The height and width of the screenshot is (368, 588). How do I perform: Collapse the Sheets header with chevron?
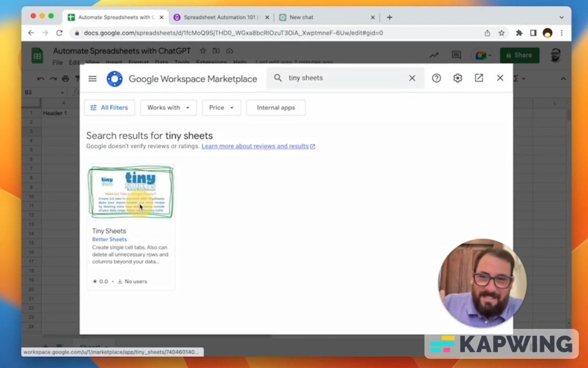coord(563,79)
